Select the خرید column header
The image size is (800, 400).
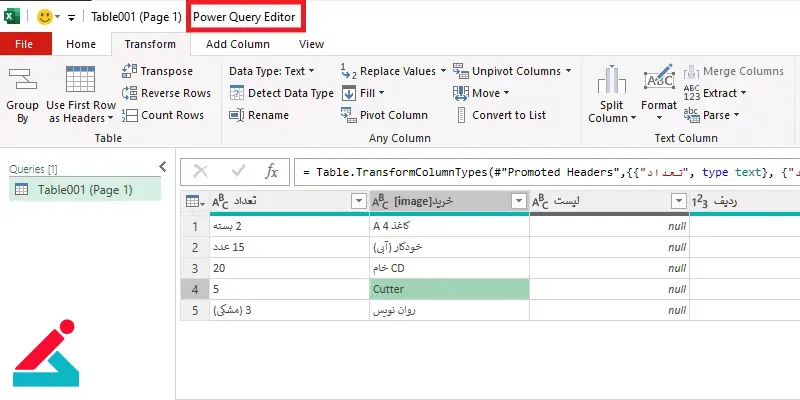449,202
